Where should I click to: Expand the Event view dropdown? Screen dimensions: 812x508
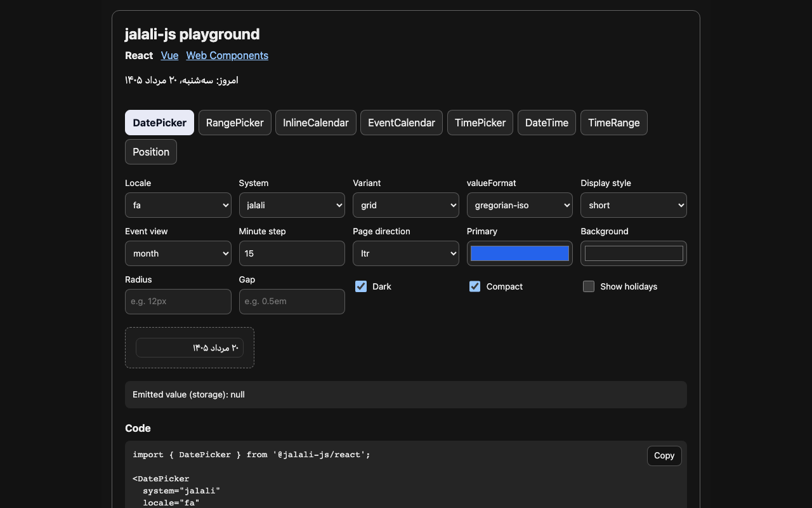pyautogui.click(x=178, y=253)
